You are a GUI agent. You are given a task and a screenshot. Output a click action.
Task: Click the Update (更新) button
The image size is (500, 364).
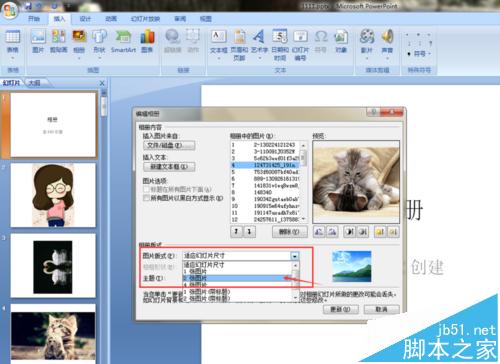pyautogui.click(x=340, y=309)
